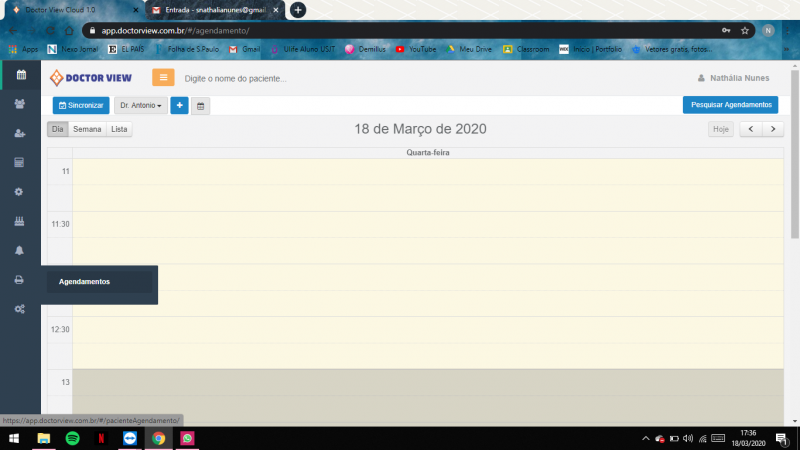Switch to the Semana view
800x450 pixels.
click(x=87, y=129)
